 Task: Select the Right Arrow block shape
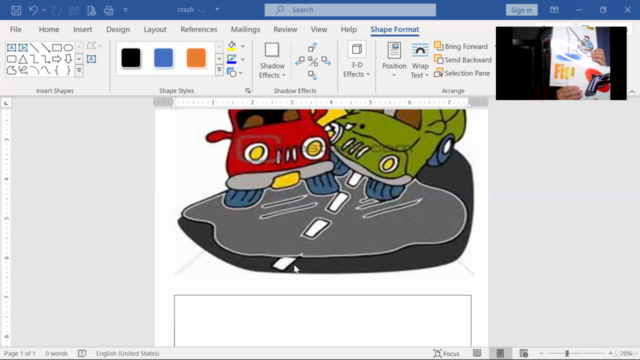57,59
